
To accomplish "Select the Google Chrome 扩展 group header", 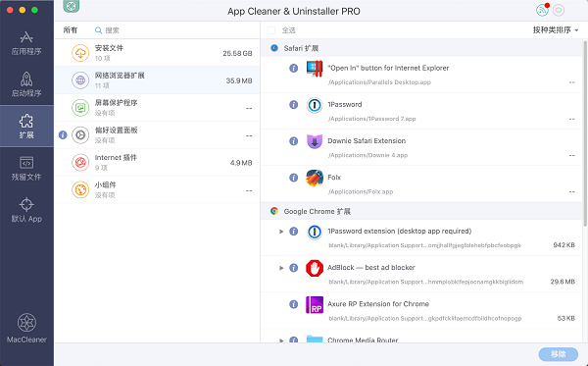I will pos(421,211).
